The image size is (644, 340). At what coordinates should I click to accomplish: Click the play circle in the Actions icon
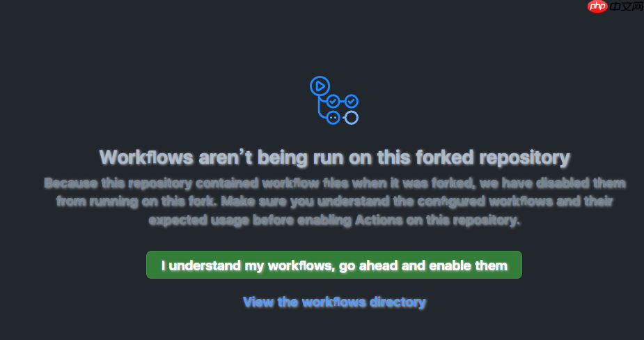click(320, 86)
